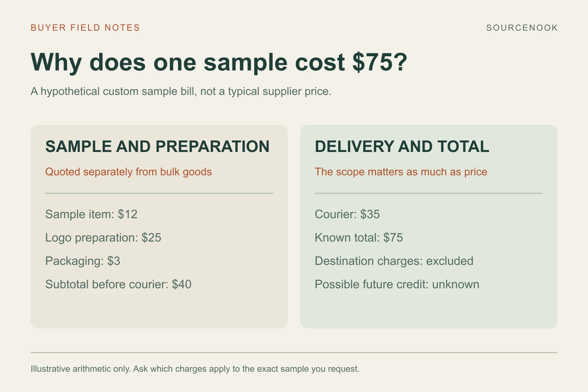Viewport: 588px width, 392px height.
Task: Select the Courier: $35 line
Action: (x=347, y=214)
